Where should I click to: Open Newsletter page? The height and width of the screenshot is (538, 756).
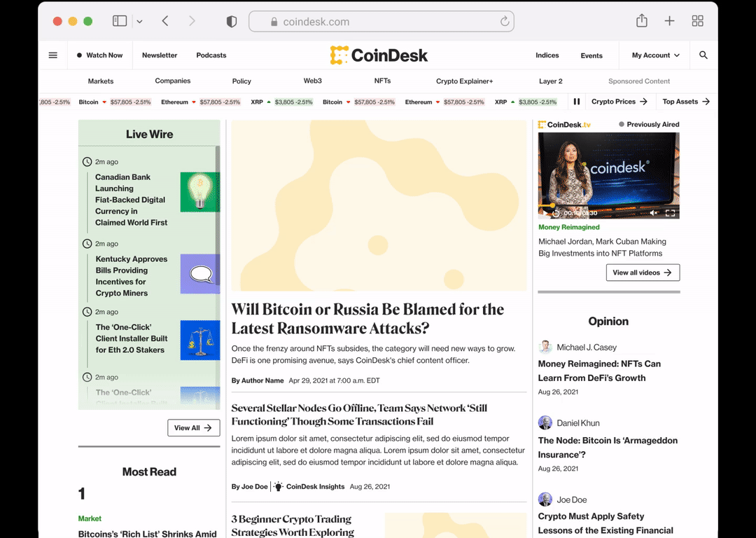160,55
